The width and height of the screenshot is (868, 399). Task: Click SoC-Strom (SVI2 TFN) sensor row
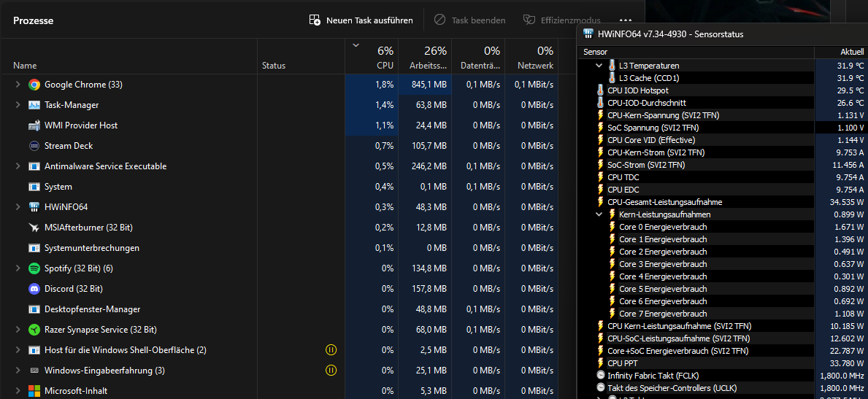coord(723,165)
